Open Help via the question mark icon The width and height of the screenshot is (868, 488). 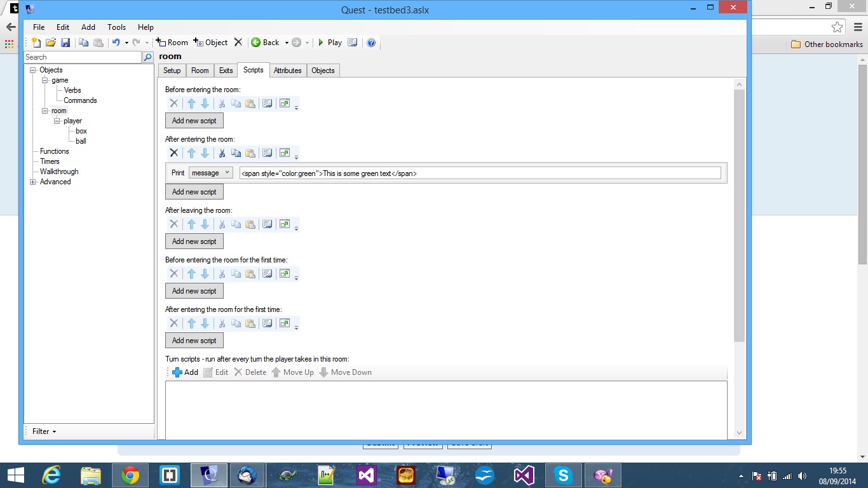pyautogui.click(x=371, y=43)
